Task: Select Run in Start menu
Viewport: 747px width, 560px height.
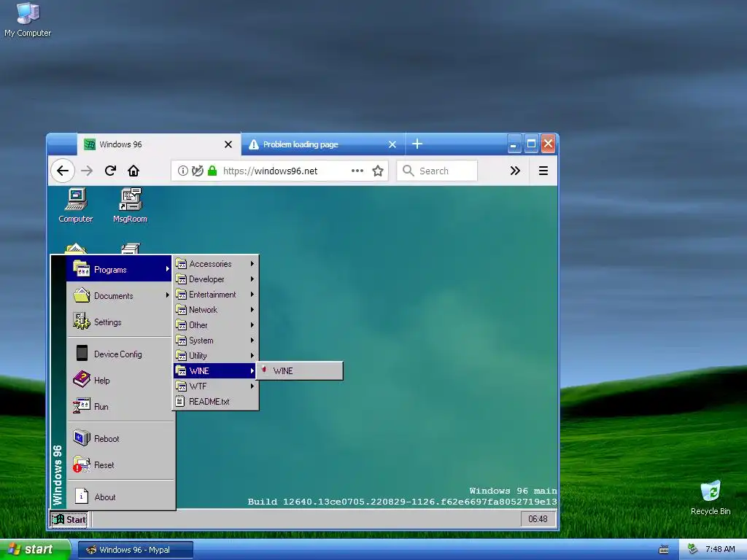Action: point(119,406)
